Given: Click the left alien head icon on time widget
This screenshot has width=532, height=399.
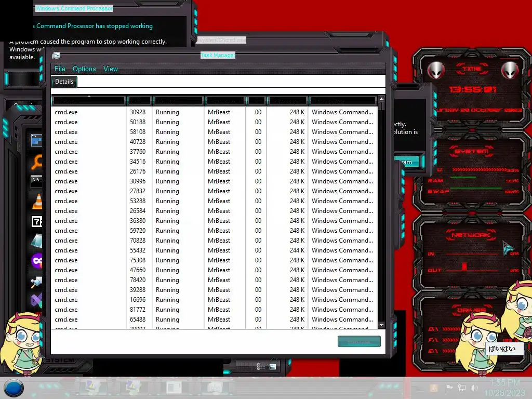Looking at the screenshot, I should tap(436, 70).
